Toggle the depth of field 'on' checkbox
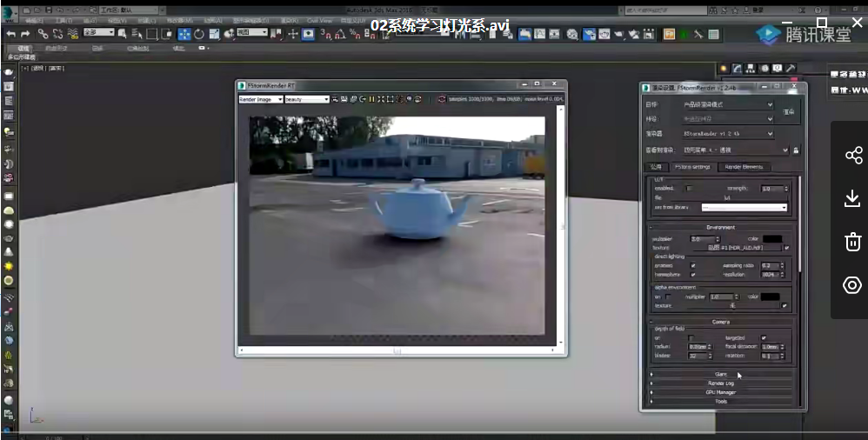Viewport: 868px width, 440px height. point(691,337)
